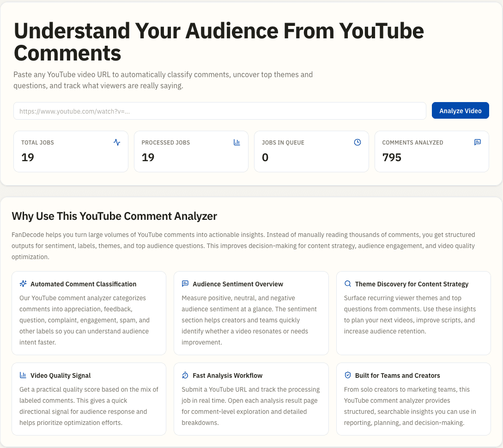Image resolution: width=503 pixels, height=448 pixels.
Task: Click the clock icon in Jobs In Queue
Action: tap(358, 142)
